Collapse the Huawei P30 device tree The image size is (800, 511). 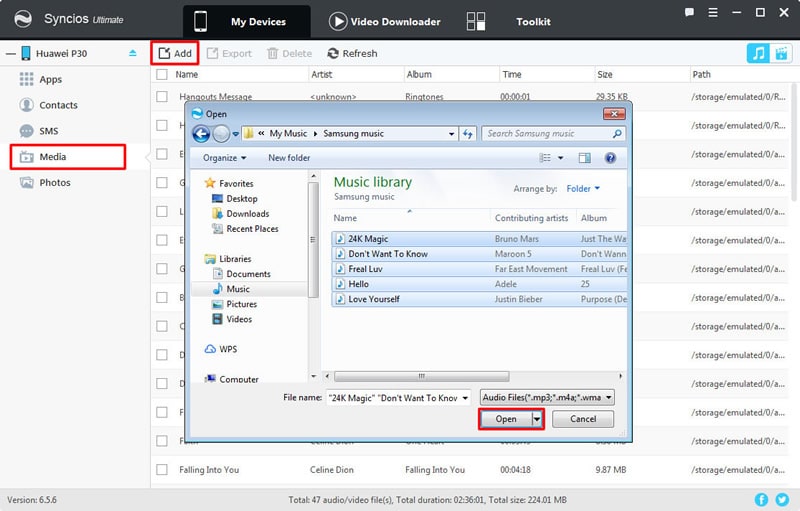coord(11,54)
